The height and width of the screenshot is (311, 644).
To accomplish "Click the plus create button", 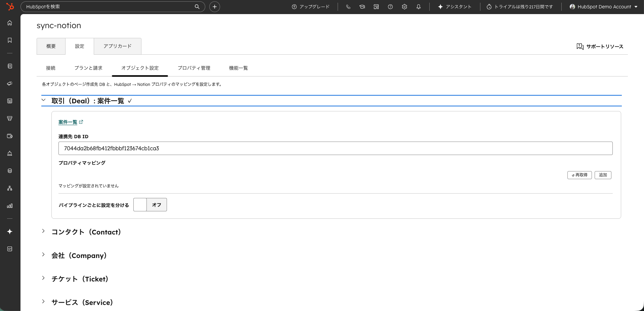I will (x=215, y=7).
